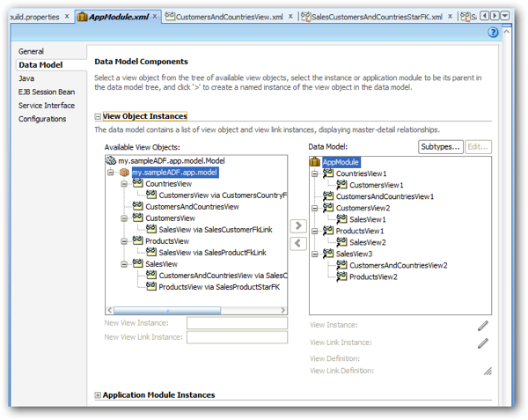Screen dimensions: 528x420
Task: Click the SalesView1 instance icon
Action: (x=341, y=219)
